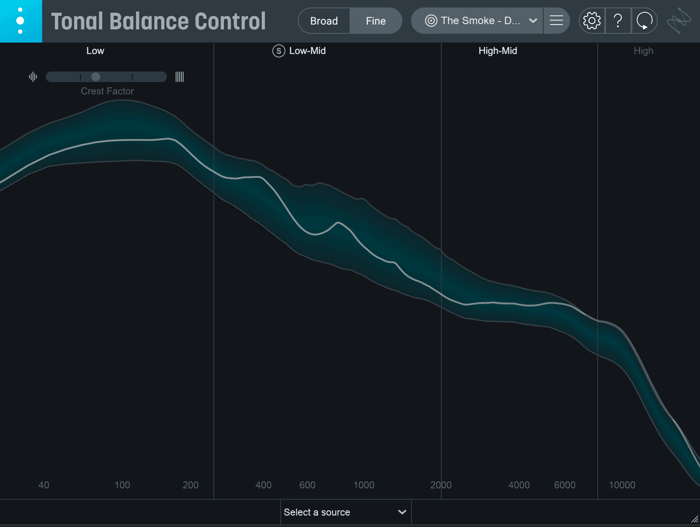The height and width of the screenshot is (527, 700).
Task: Open settings gear options
Action: [592, 21]
